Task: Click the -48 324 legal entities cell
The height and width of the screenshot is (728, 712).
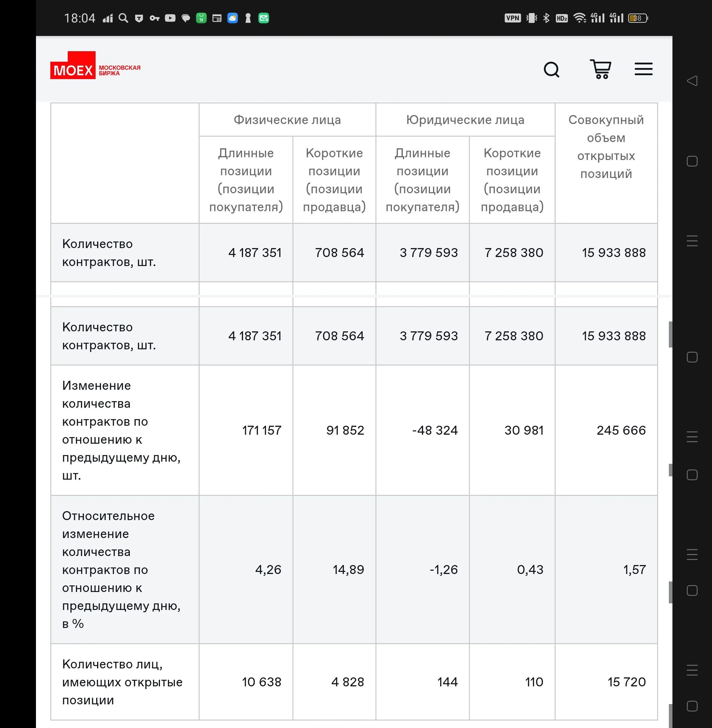Action: click(423, 430)
